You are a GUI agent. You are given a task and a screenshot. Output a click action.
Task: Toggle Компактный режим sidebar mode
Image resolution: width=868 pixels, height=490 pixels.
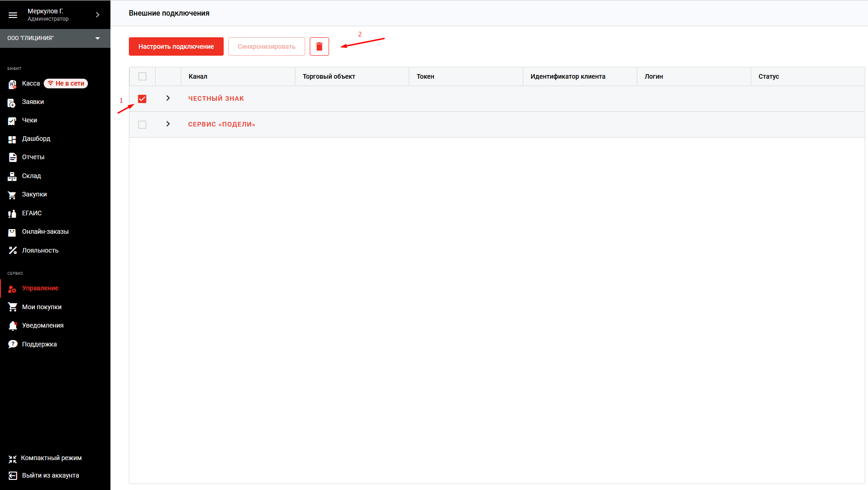51,458
